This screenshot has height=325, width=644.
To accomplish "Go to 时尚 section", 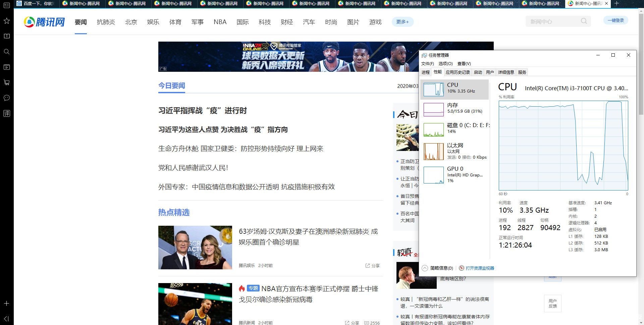I will click(x=331, y=22).
